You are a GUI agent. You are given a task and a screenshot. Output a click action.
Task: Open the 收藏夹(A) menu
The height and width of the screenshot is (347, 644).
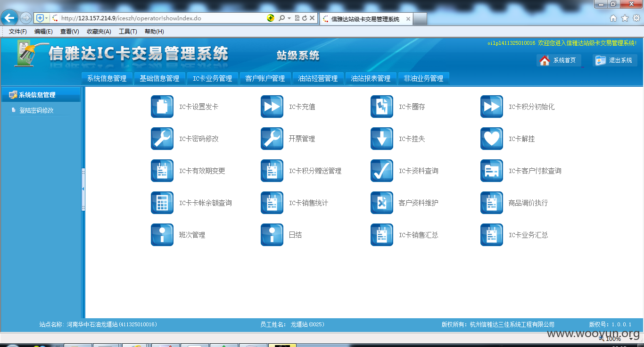99,32
